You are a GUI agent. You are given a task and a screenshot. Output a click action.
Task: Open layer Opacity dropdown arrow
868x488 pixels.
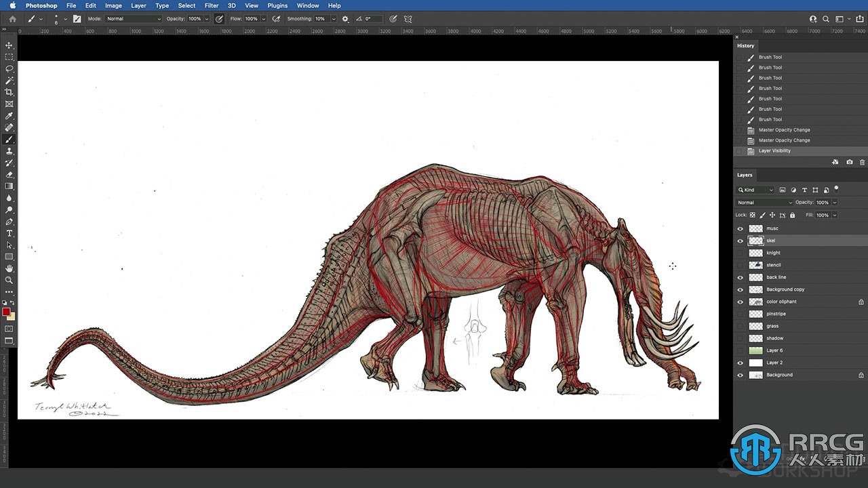pyautogui.click(x=834, y=203)
